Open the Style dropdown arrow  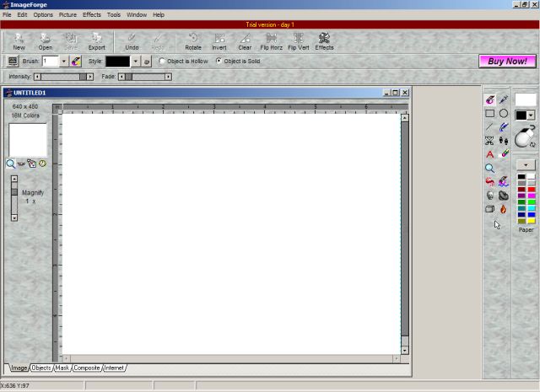tap(136, 62)
